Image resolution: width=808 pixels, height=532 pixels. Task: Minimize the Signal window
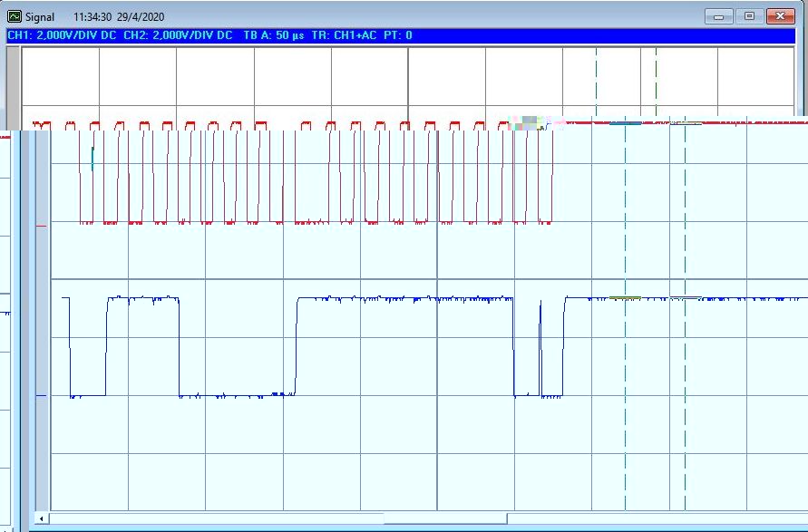tap(719, 16)
